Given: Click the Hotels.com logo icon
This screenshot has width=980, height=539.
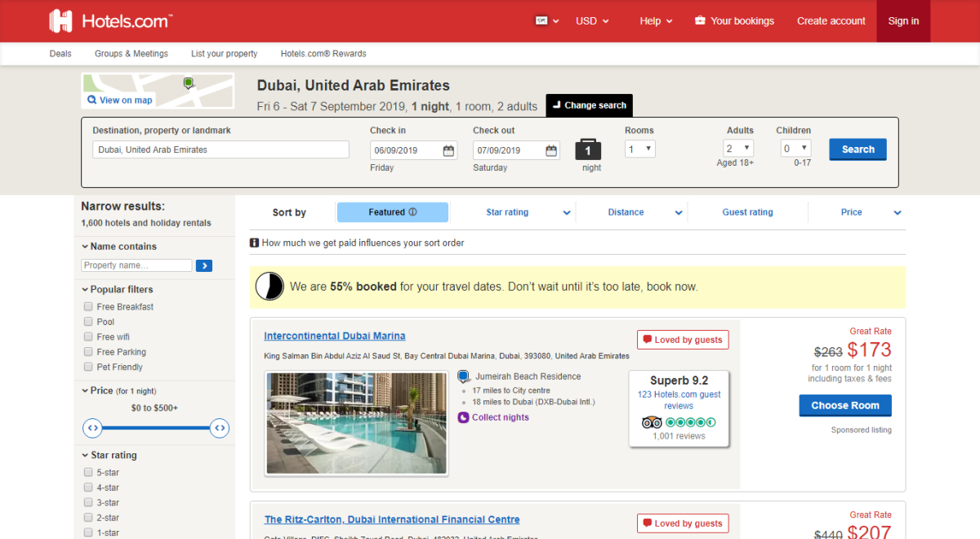Looking at the screenshot, I should tap(61, 21).
